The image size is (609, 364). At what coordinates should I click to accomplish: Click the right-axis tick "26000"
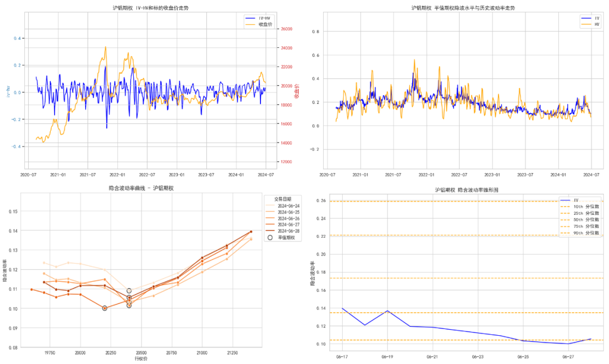286,29
